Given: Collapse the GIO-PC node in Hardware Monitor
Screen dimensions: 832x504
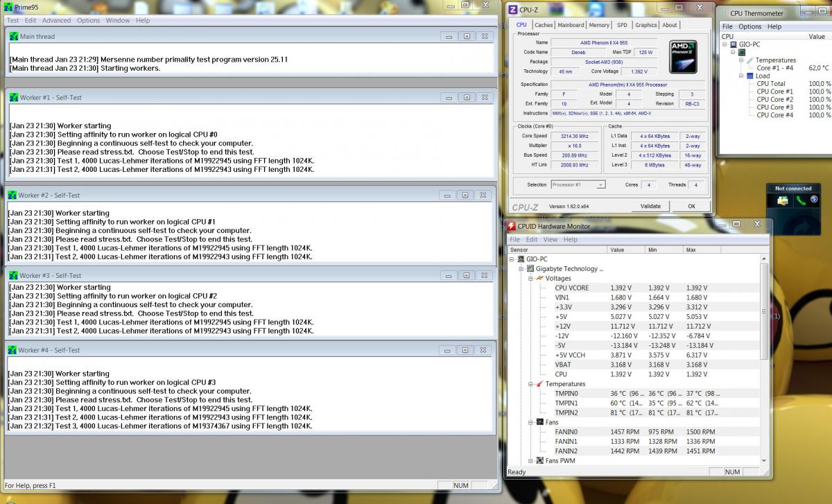Looking at the screenshot, I should coord(512,259).
